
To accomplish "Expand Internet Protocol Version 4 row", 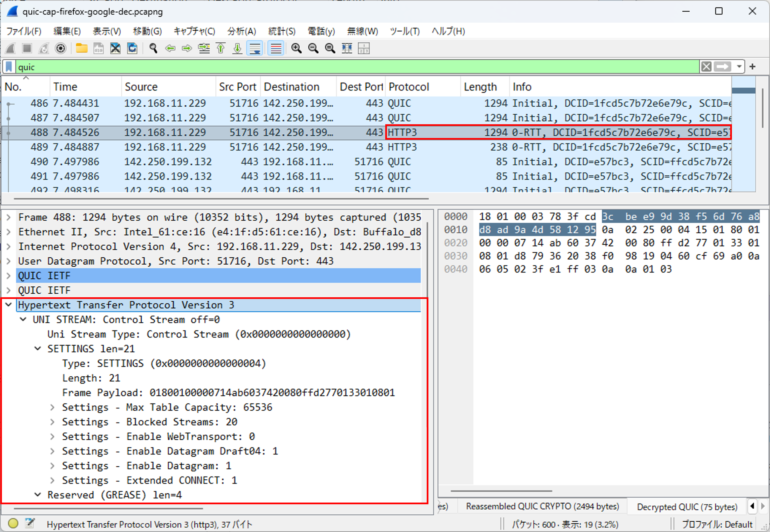I will coord(9,247).
